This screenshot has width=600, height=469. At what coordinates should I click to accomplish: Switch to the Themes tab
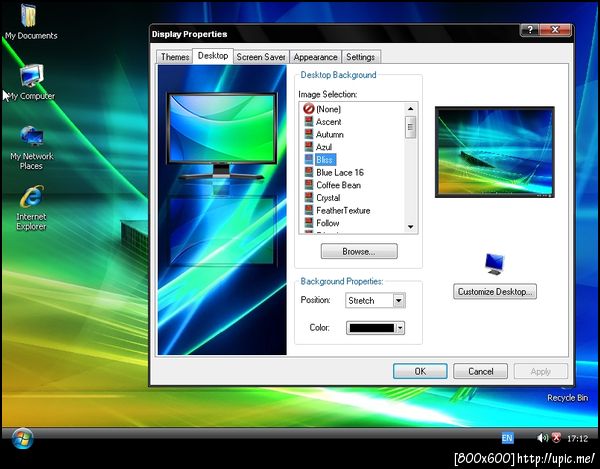click(174, 57)
